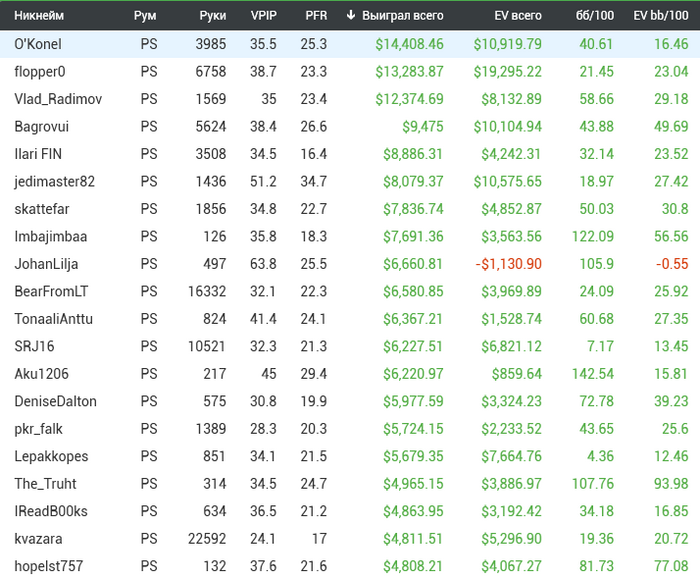Click DeniseDalton winnings $5,977.59
Image resolution: width=700 pixels, height=579 pixels.
(413, 401)
